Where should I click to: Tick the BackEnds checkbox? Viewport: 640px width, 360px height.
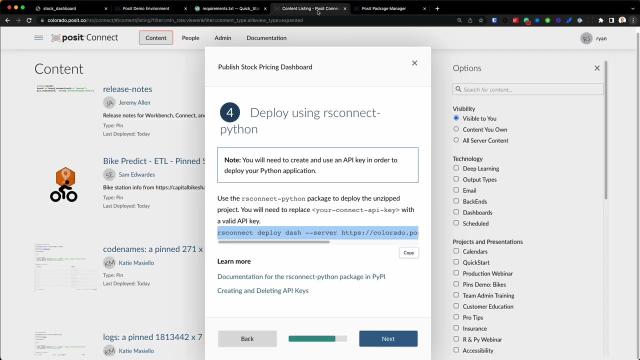[x=456, y=201]
